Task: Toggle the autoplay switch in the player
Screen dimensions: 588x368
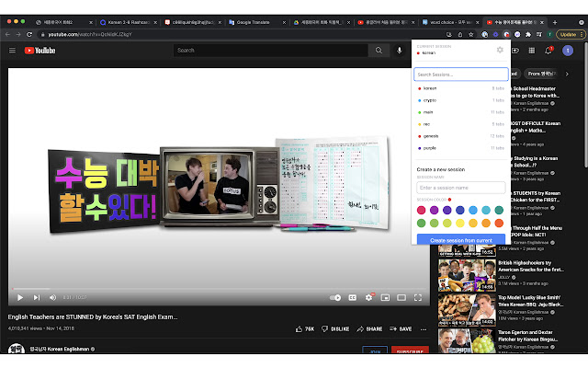Action: pos(335,297)
